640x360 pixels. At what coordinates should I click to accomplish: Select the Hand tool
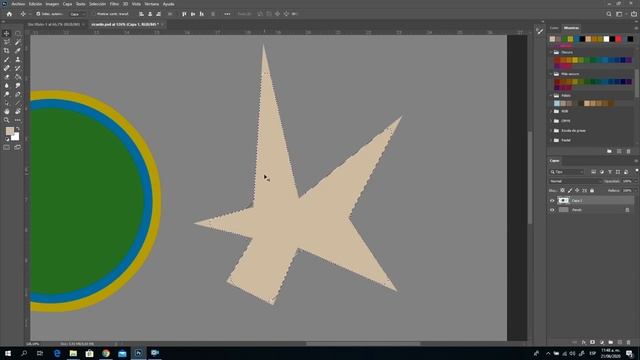tap(7, 111)
